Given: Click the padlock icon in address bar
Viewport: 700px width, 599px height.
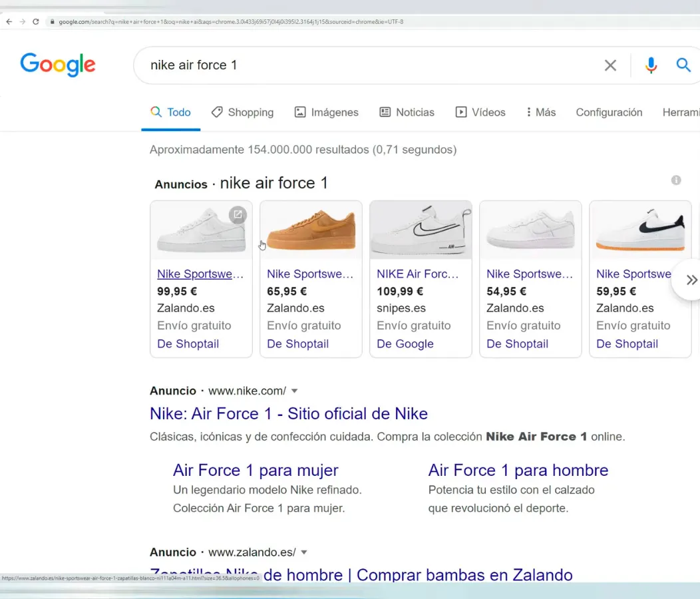Looking at the screenshot, I should click(x=52, y=21).
